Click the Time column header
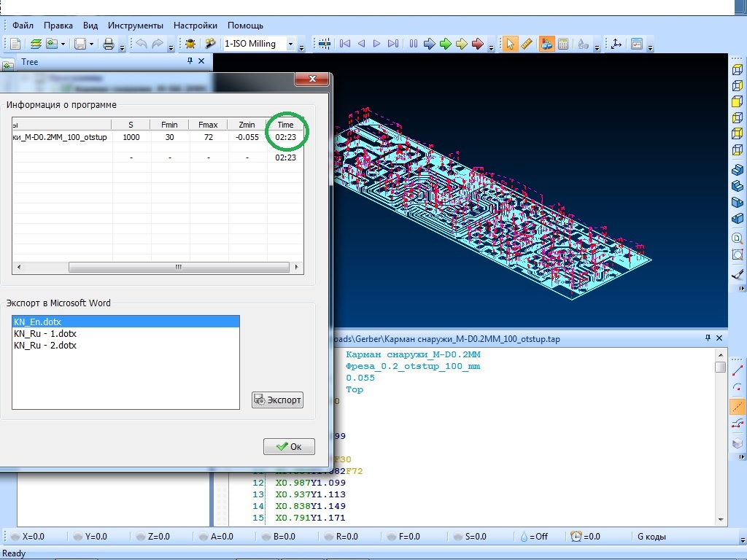 285,124
